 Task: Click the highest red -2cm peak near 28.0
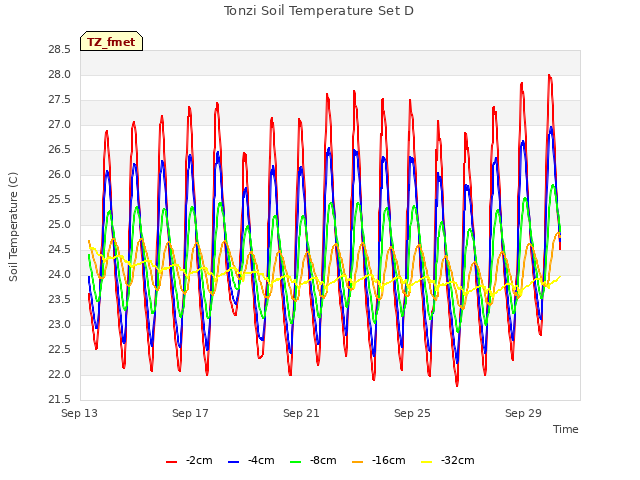(549, 76)
